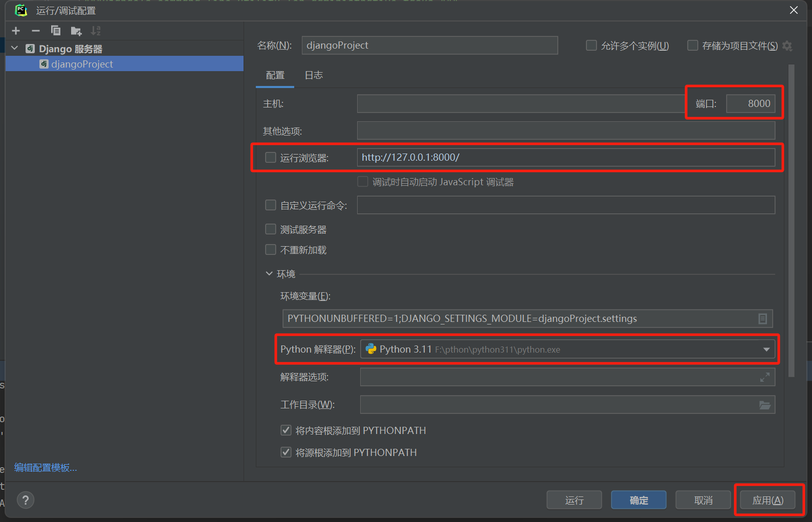Open edit configuration templates link

click(46, 468)
